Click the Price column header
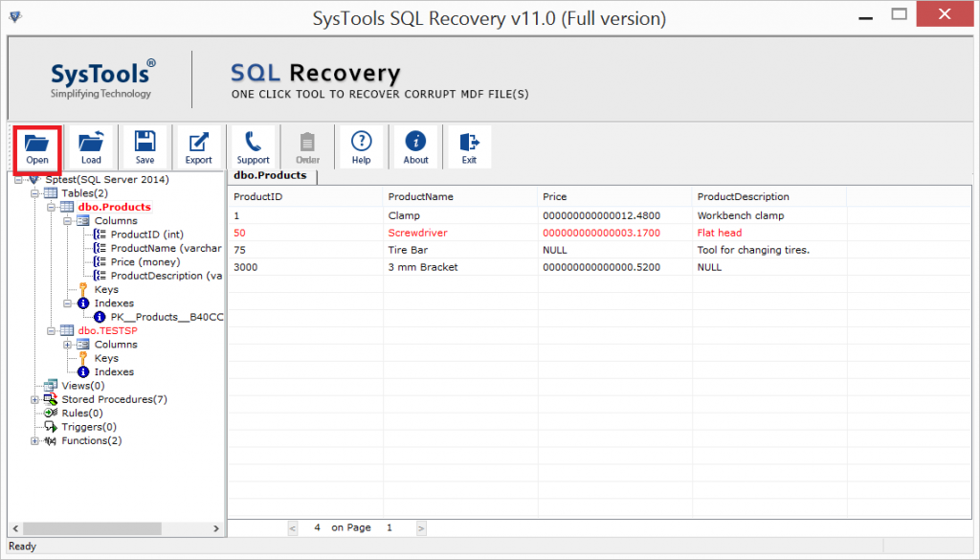Viewport: 980px width, 560px height. point(555,196)
